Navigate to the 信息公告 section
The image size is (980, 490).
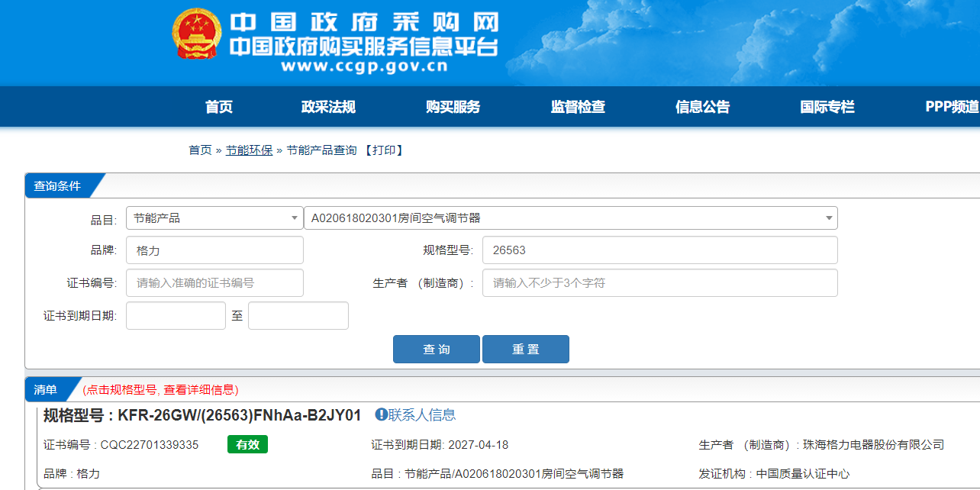click(702, 107)
